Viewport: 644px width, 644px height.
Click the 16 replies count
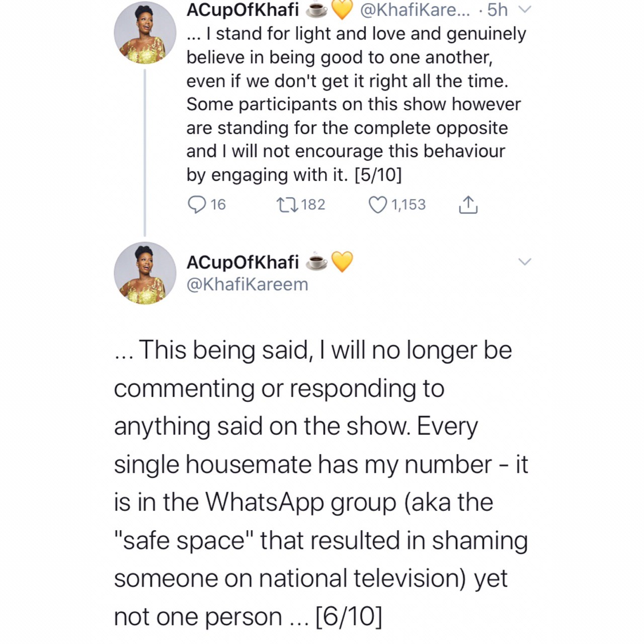pyautogui.click(x=218, y=205)
